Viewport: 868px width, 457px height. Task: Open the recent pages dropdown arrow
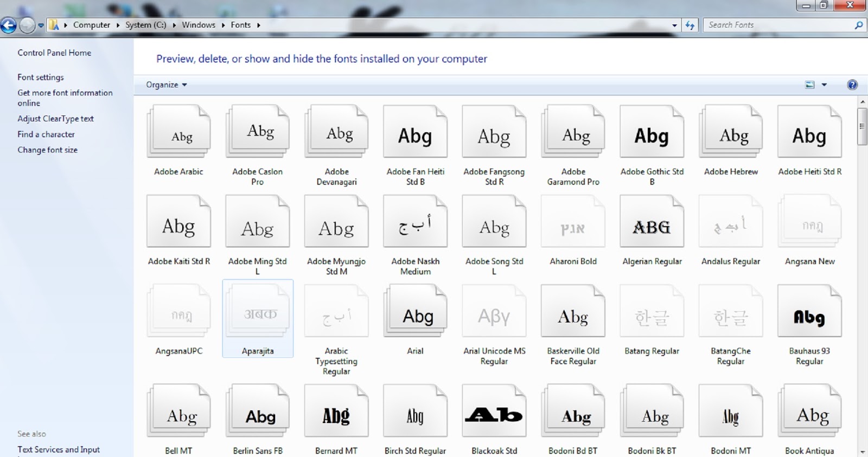[41, 25]
